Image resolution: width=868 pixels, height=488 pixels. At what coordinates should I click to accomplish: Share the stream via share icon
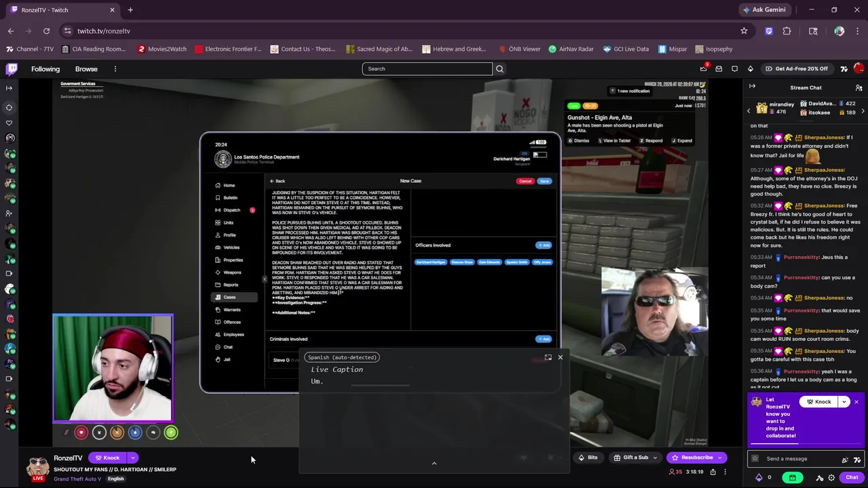click(713, 472)
